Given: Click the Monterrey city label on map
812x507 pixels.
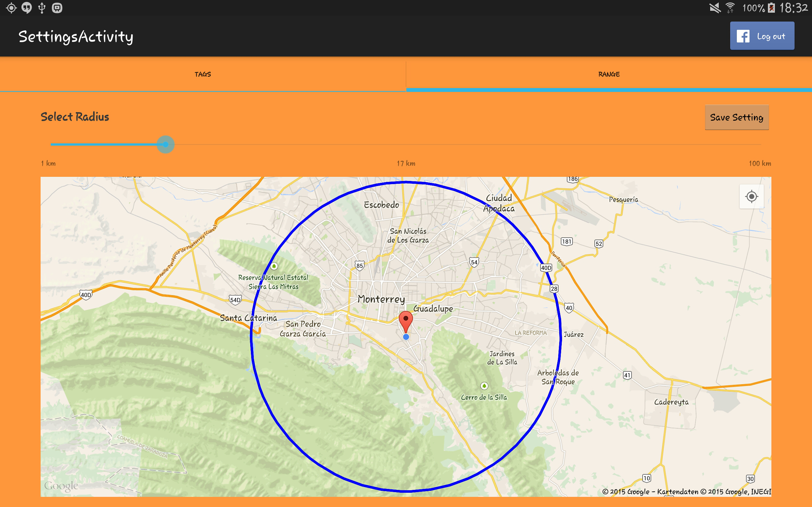Looking at the screenshot, I should [x=381, y=299].
